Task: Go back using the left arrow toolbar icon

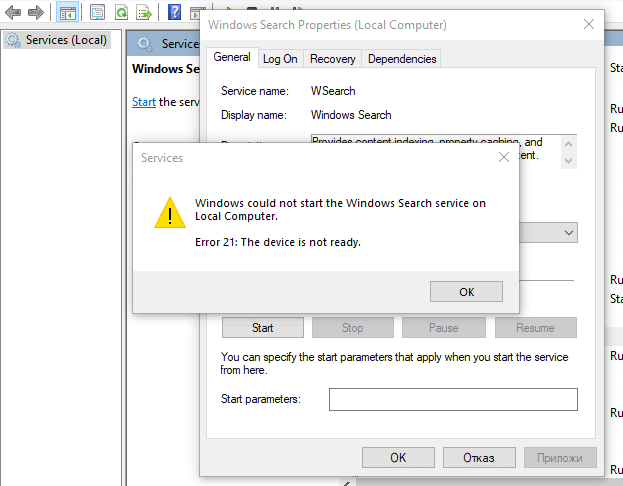Action: (13, 12)
